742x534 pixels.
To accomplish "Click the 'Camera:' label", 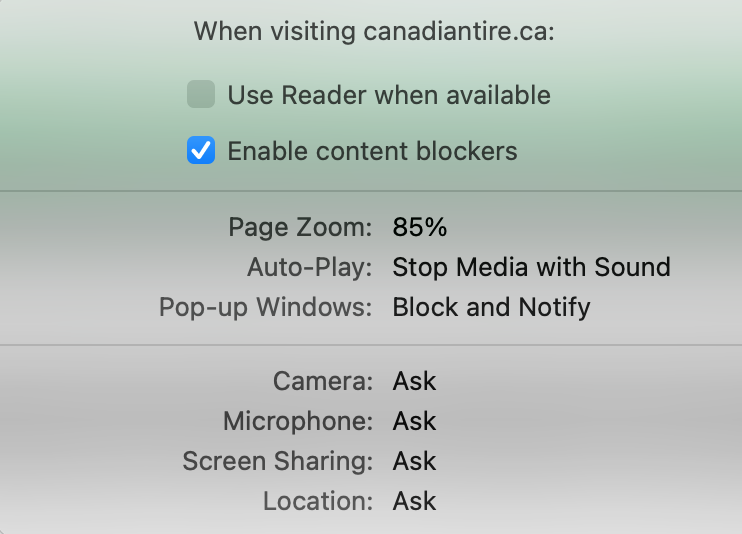I will (322, 381).
